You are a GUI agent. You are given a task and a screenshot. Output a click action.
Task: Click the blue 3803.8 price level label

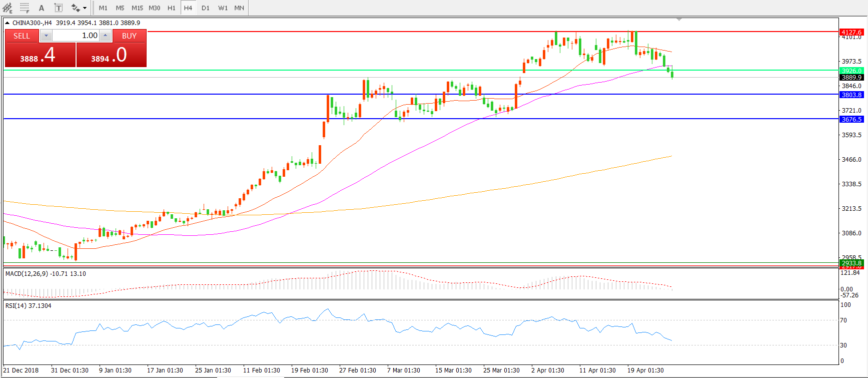[x=851, y=95]
